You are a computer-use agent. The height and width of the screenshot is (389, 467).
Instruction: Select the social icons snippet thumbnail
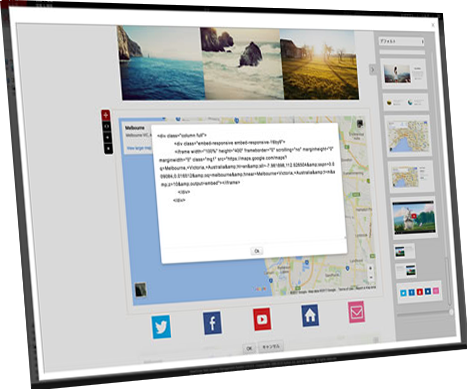[x=419, y=292]
